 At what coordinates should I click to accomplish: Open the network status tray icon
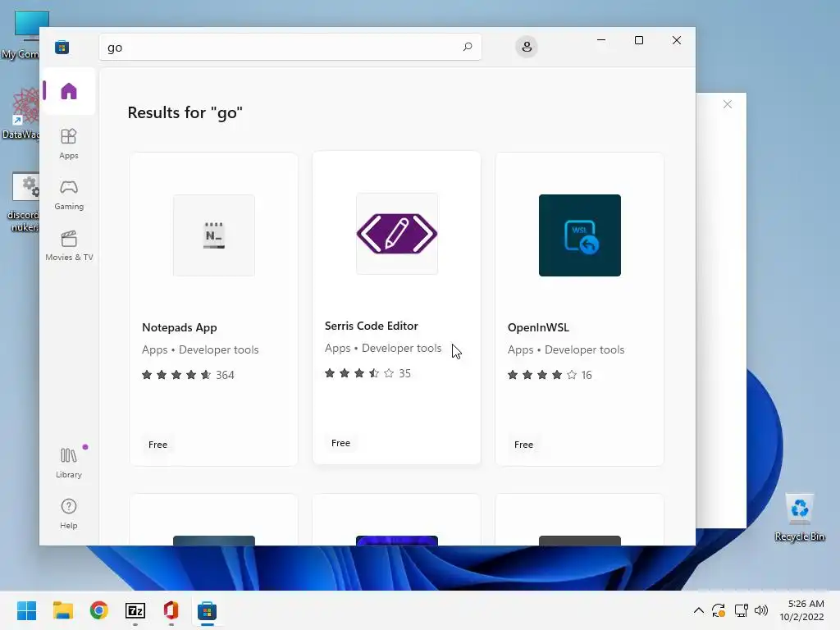(742, 610)
